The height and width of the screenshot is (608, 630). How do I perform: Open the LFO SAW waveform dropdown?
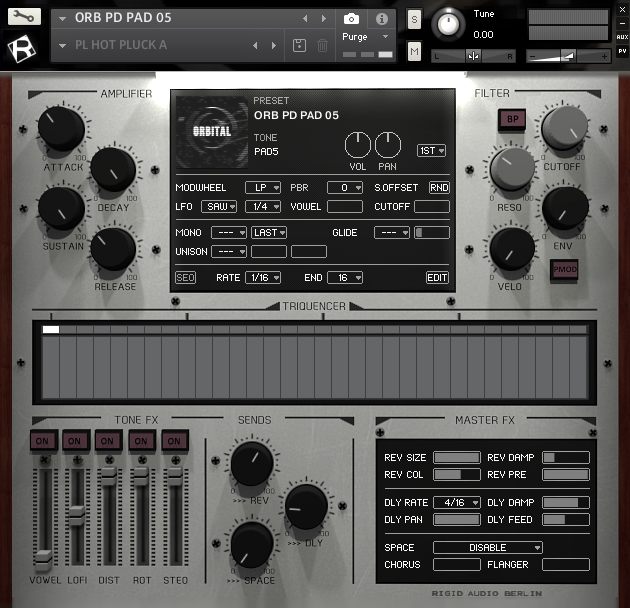pos(219,207)
